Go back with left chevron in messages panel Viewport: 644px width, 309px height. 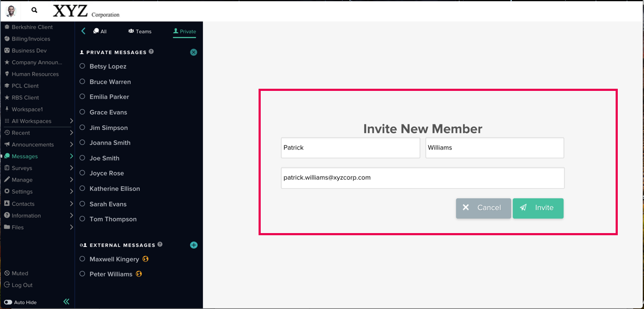point(84,31)
